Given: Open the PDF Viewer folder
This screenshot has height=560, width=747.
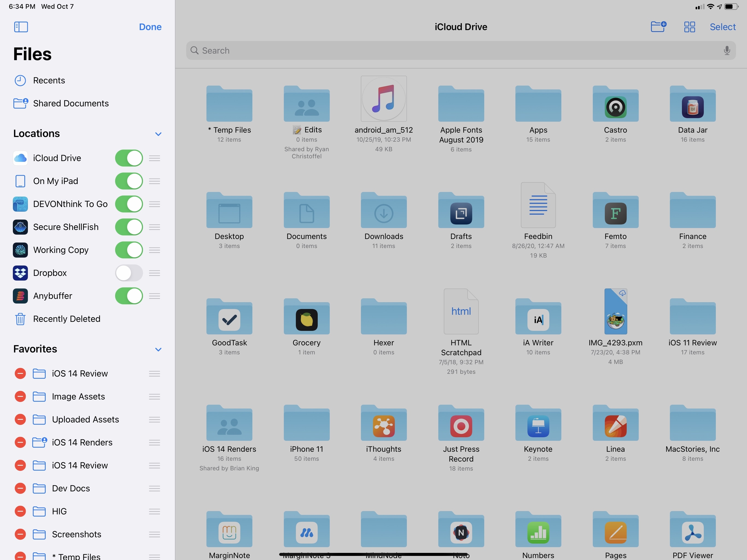Looking at the screenshot, I should coord(692,529).
